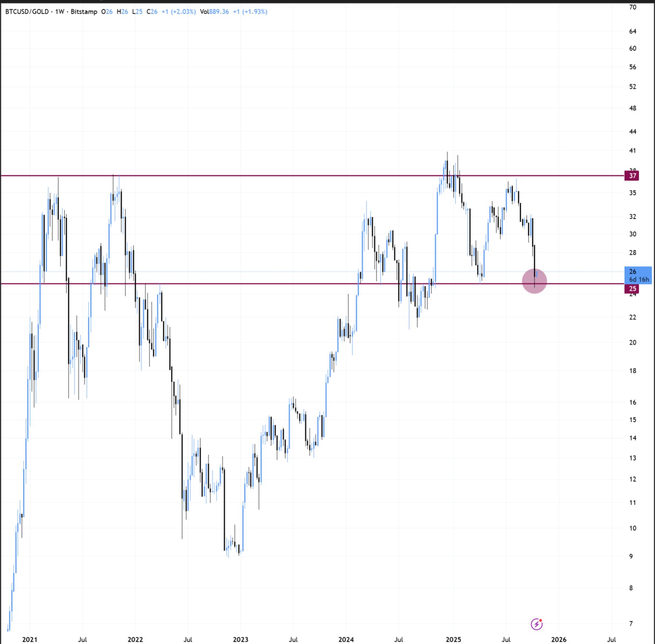The height and width of the screenshot is (644, 655).
Task: Click the 6d 16h countdown label
Action: 639,280
